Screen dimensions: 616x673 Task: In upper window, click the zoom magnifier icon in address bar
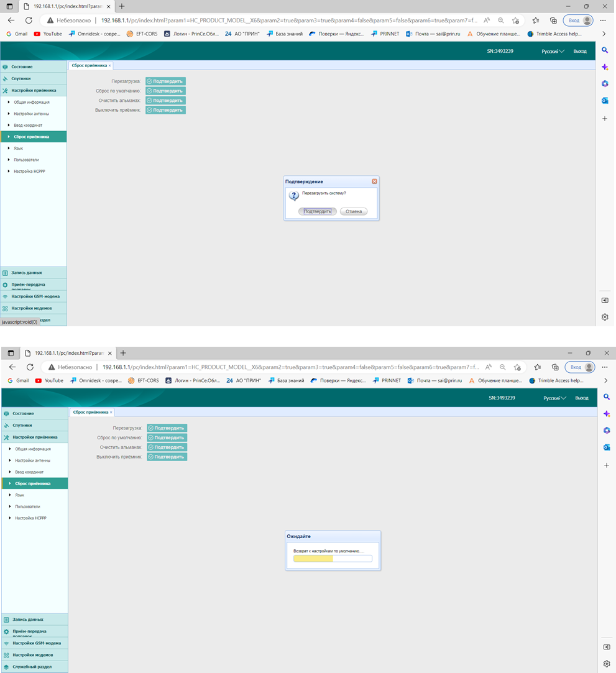point(501,20)
